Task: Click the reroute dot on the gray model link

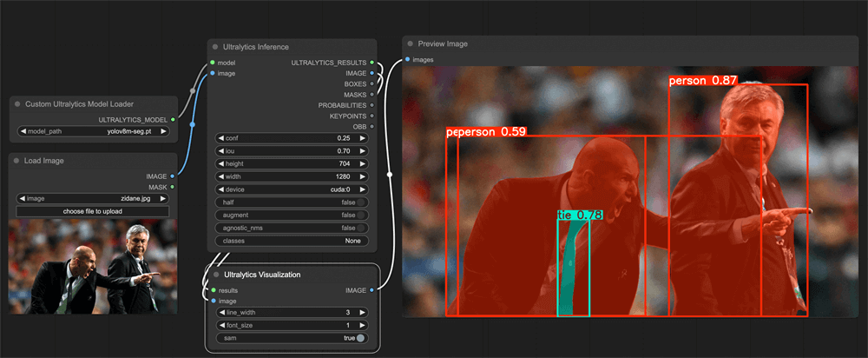Action: point(192,90)
